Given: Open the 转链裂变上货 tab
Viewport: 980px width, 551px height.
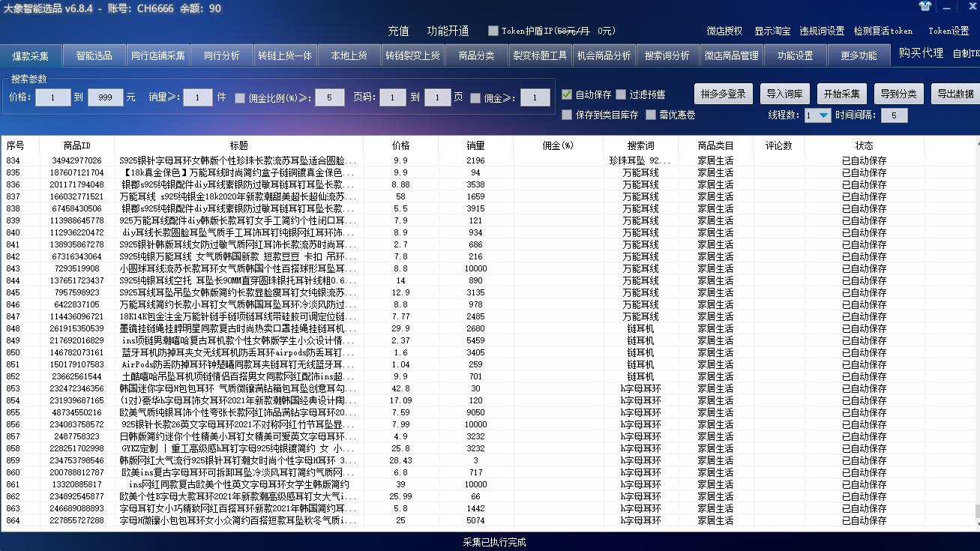Looking at the screenshot, I should (412, 55).
